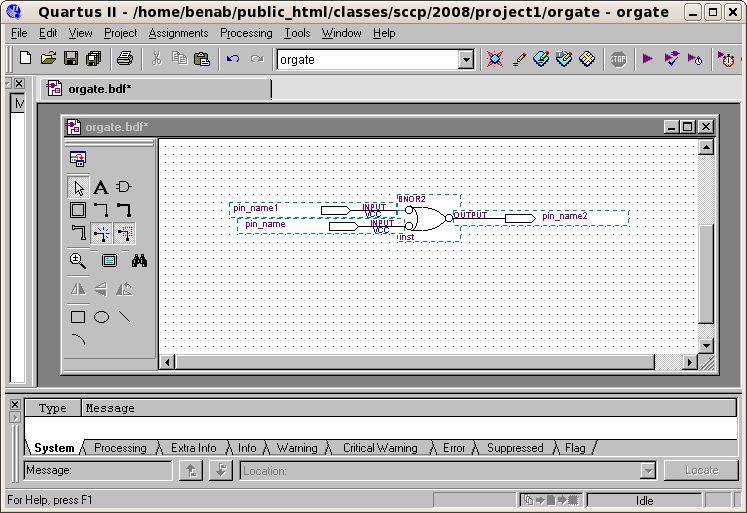
Task: Select the Rectangle drawing tool
Action: 78,317
